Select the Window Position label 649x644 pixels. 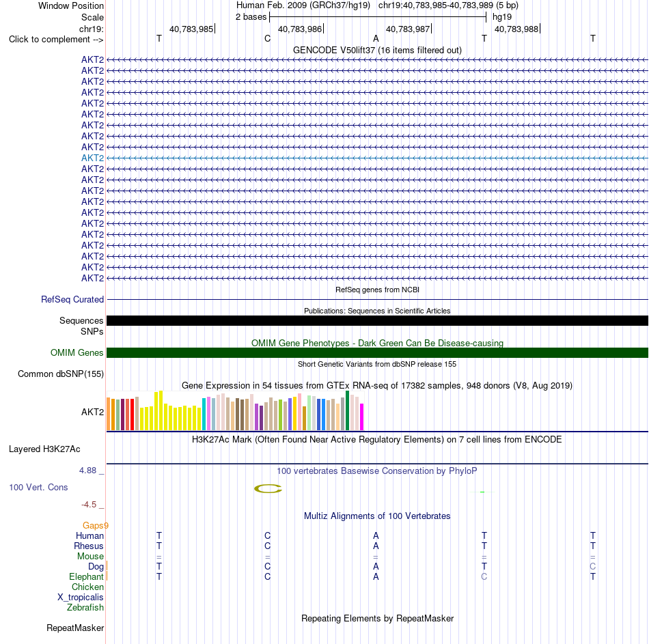pos(71,5)
